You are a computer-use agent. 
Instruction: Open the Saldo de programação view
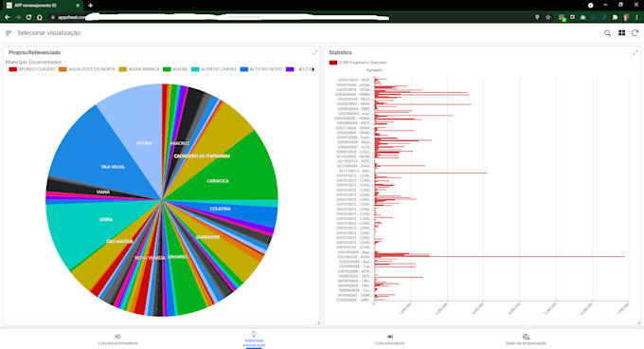[526, 340]
